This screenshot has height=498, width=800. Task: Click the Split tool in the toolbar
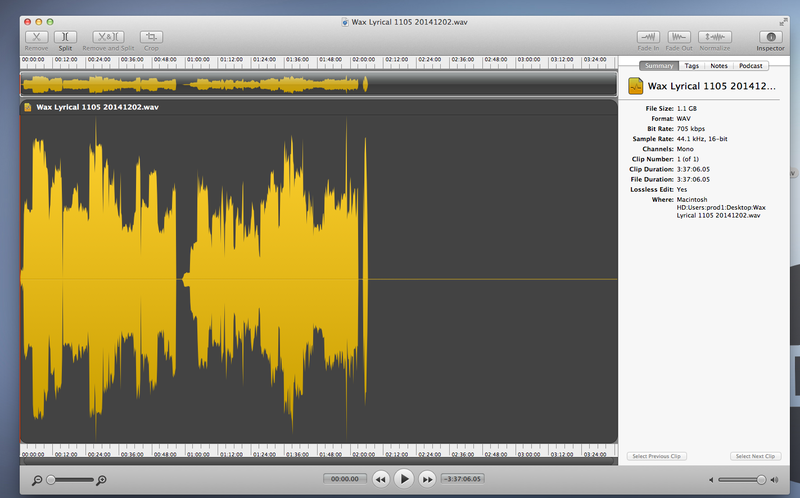(x=64, y=36)
